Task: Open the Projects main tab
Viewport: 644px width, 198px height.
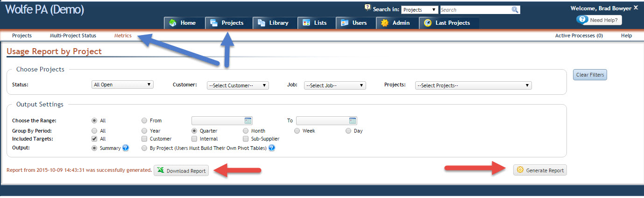Action: (x=227, y=23)
